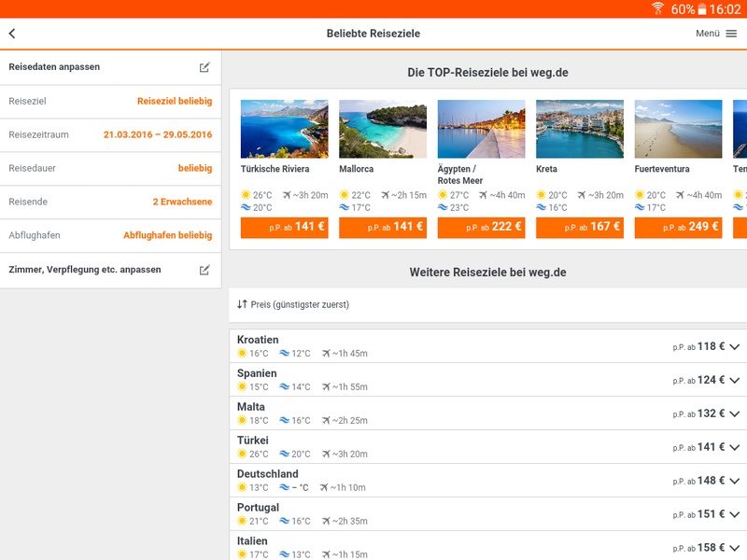Expand the Kroatien row chevron
The width and height of the screenshot is (747, 560).
pos(735,346)
